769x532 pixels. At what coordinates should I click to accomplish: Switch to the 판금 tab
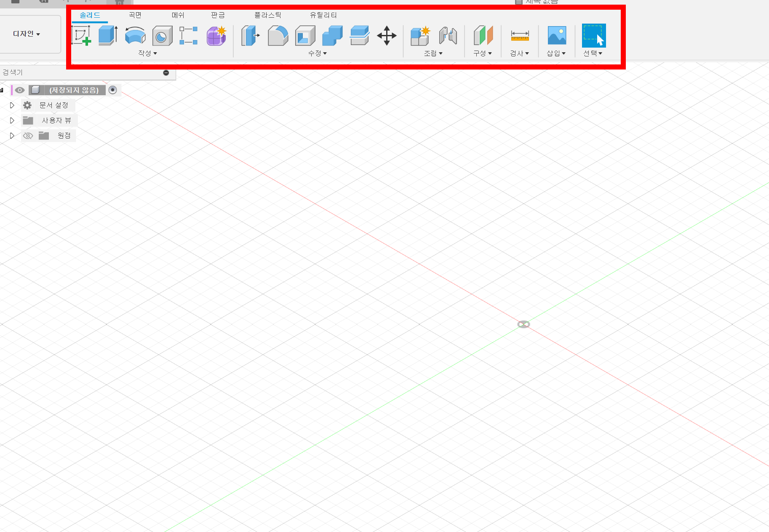[218, 15]
